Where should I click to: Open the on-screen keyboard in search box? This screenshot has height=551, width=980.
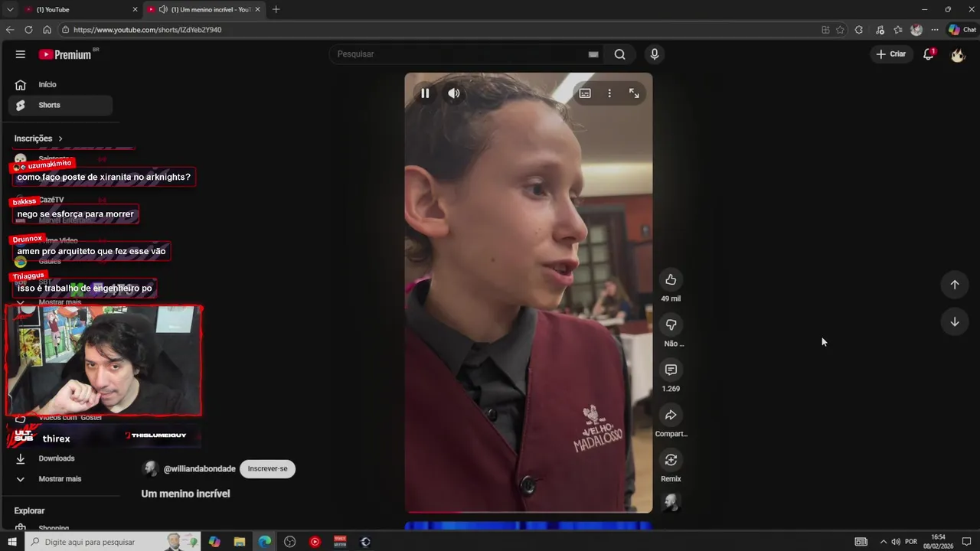(593, 54)
